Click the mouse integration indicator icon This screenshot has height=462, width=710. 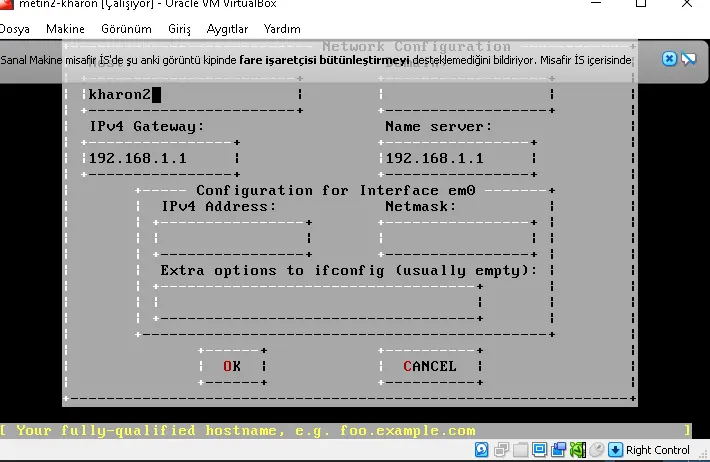click(x=596, y=450)
